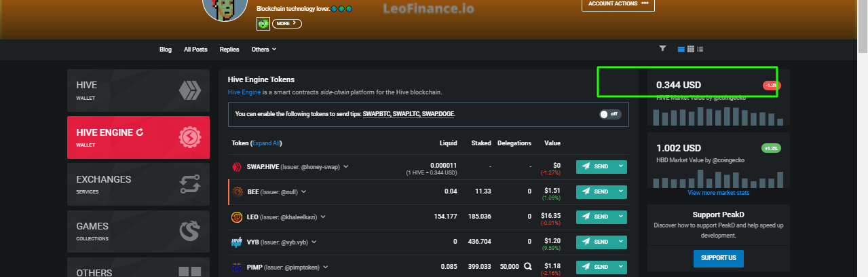This screenshot has height=277, width=868.
Task: Expand VYB token details chevron
Action: pyautogui.click(x=314, y=242)
